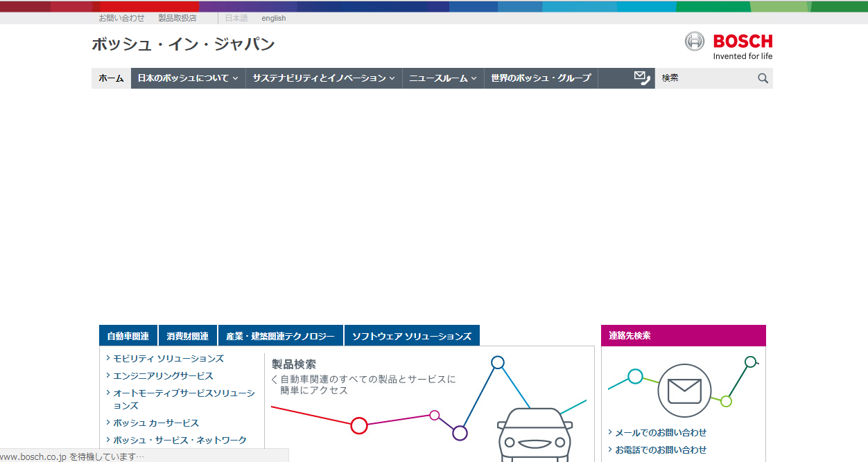The image size is (868, 462).
Task: Switch to the 消費財関連 tab
Action: pos(188,336)
